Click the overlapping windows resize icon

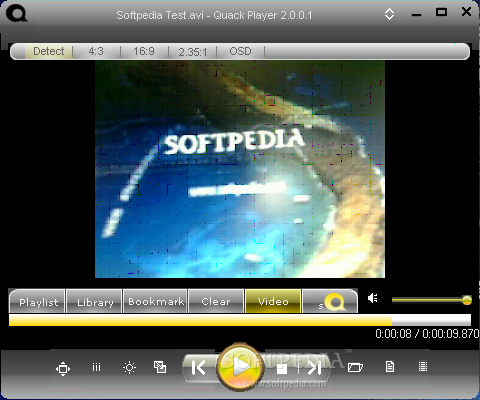click(160, 367)
